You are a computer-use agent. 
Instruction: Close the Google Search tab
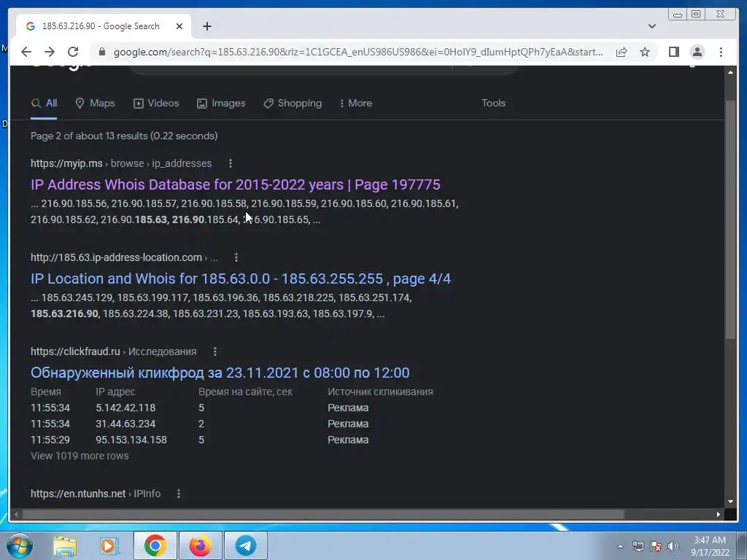click(179, 26)
